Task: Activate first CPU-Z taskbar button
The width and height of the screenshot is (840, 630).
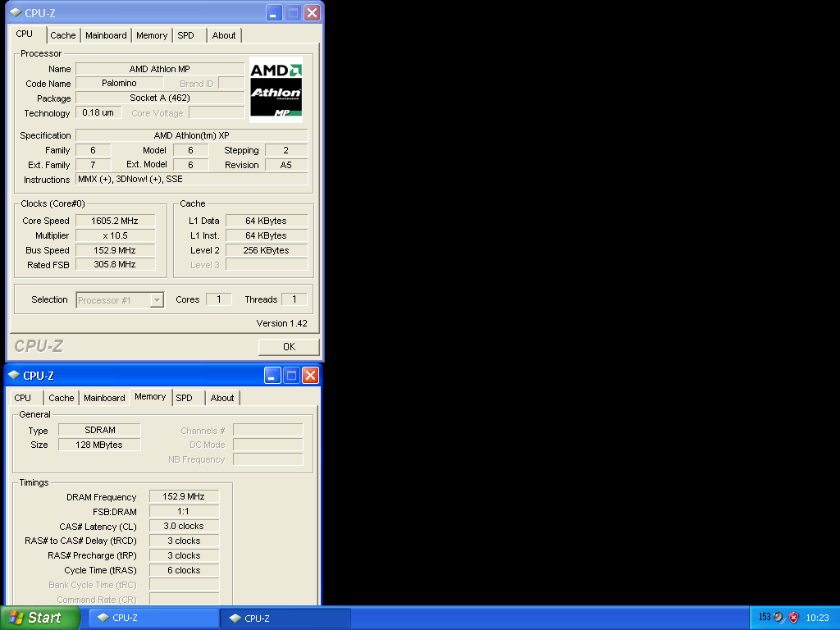Action: pos(153,618)
